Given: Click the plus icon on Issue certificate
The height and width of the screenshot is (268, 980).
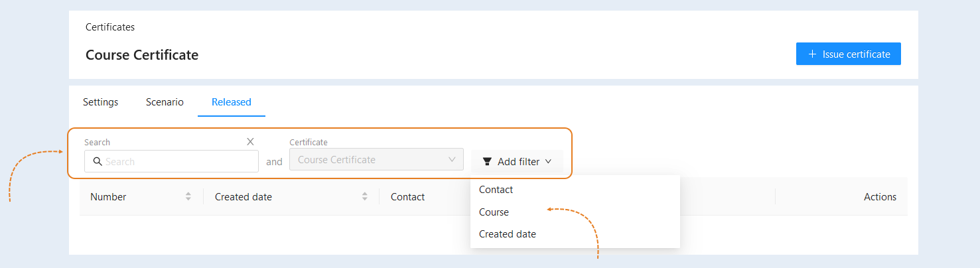Looking at the screenshot, I should click(x=812, y=54).
